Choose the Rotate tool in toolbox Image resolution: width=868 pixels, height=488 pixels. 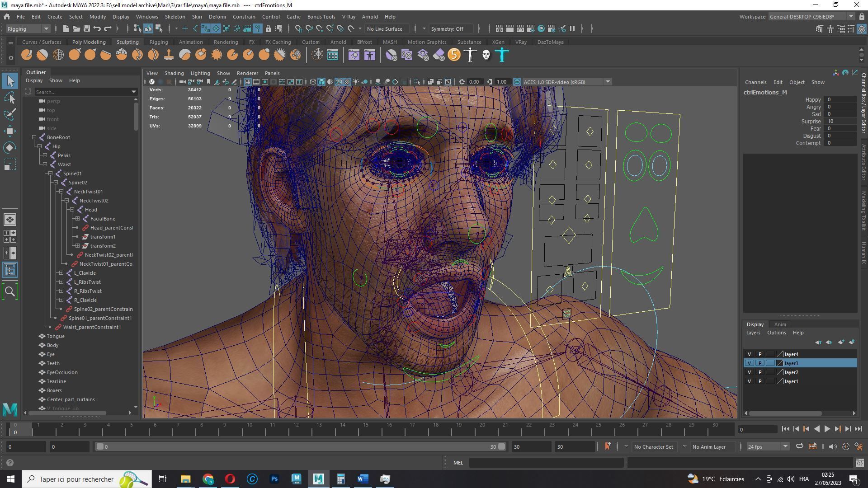click(x=10, y=148)
